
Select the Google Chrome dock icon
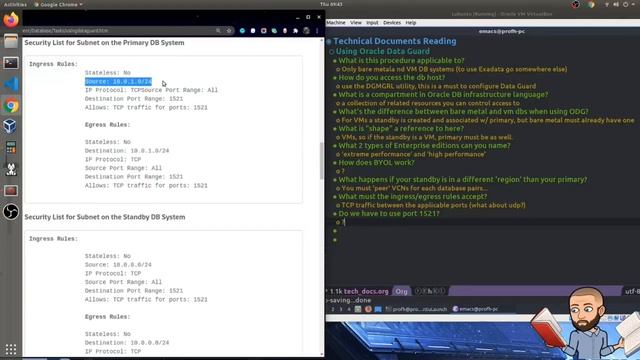click(x=11, y=105)
